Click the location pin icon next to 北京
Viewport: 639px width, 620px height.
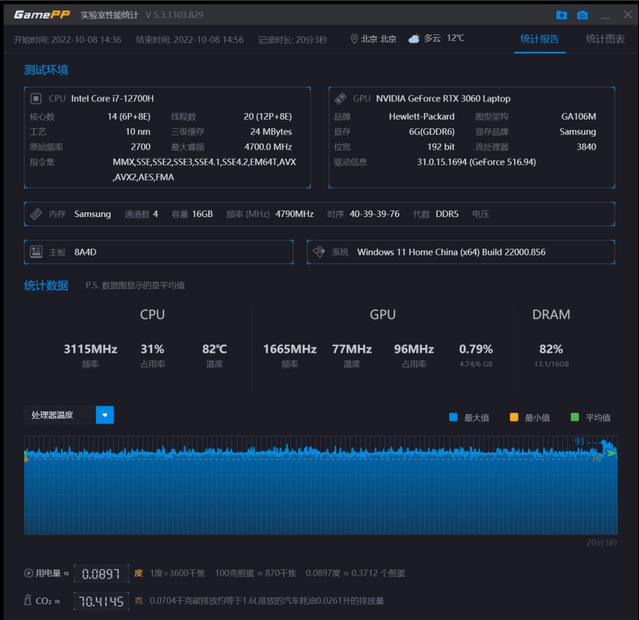pyautogui.click(x=354, y=39)
